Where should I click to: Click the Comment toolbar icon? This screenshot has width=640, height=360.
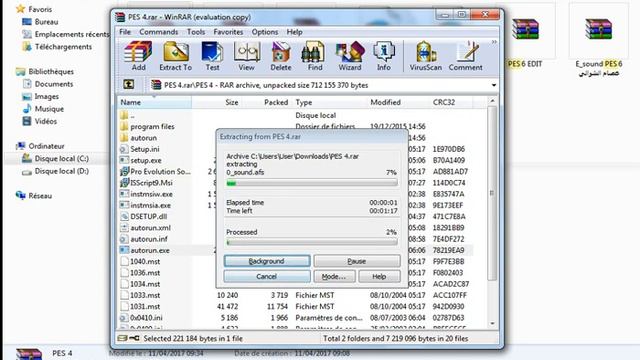click(x=466, y=56)
